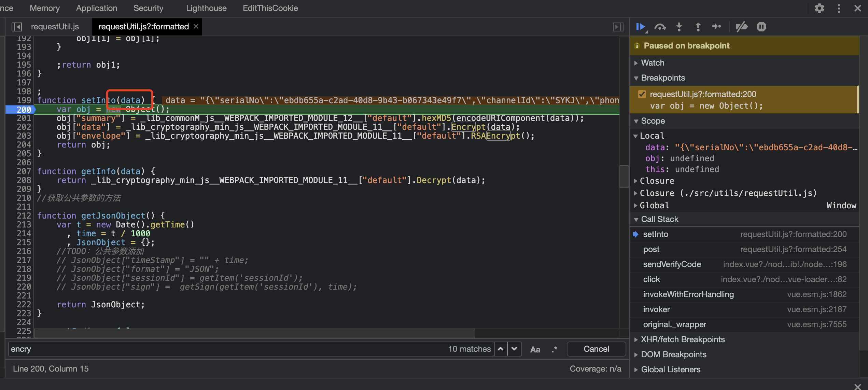The height and width of the screenshot is (390, 868).
Task: Uncheck breakpoint requestUtil.js?:formatted:200
Action: point(642,94)
